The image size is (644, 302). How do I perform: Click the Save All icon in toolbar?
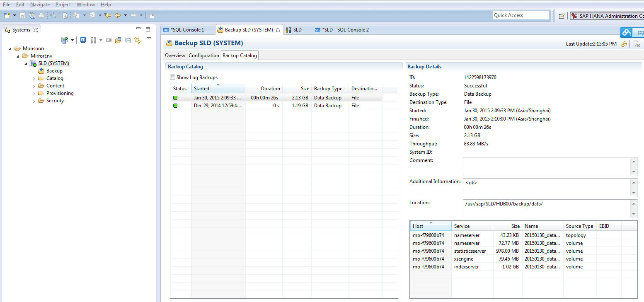tap(32, 15)
